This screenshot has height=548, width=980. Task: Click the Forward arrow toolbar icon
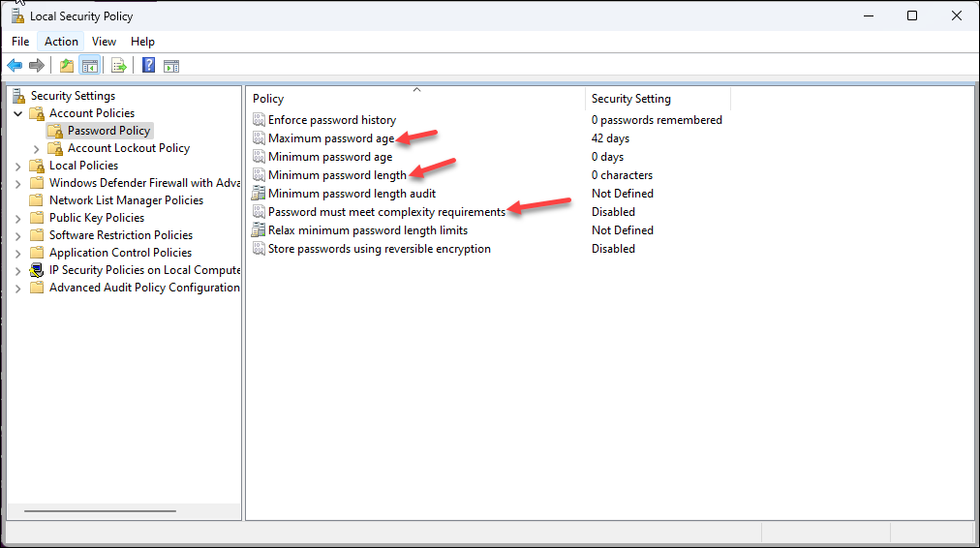(37, 66)
